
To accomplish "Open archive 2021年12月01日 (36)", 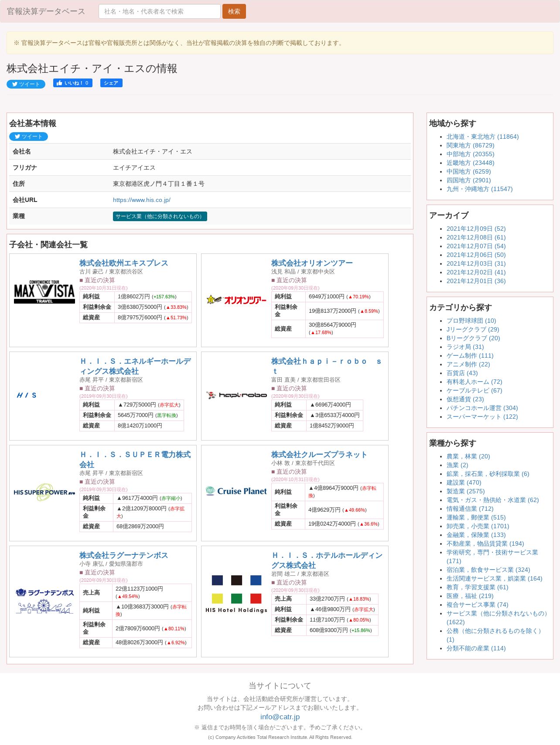I will (476, 281).
